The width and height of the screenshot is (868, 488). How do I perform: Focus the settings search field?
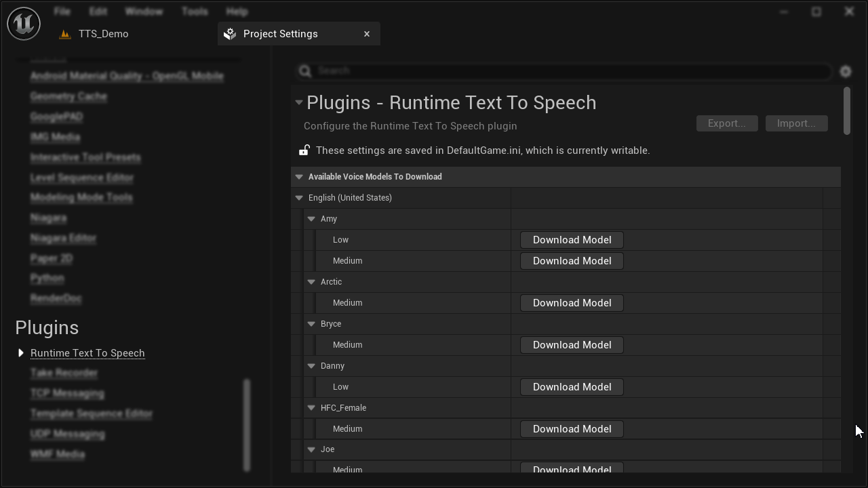click(x=570, y=71)
